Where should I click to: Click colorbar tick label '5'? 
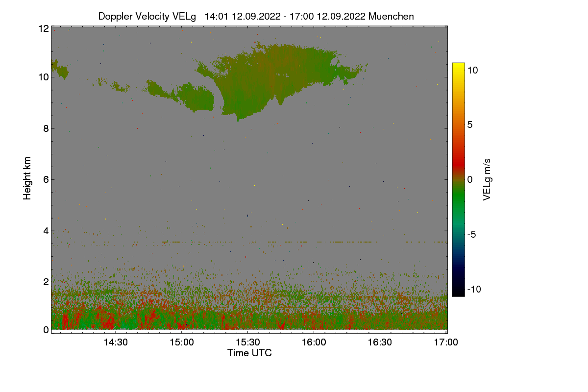(470, 125)
